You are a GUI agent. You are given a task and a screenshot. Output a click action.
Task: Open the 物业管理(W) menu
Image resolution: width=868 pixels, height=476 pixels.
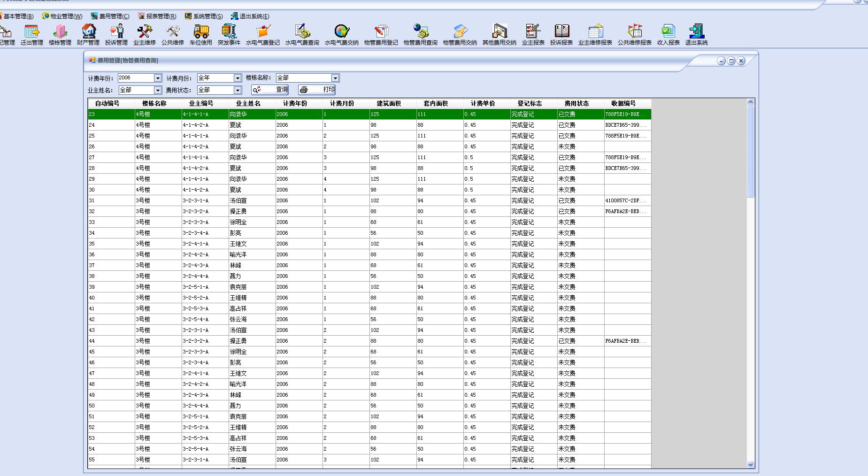tap(62, 16)
